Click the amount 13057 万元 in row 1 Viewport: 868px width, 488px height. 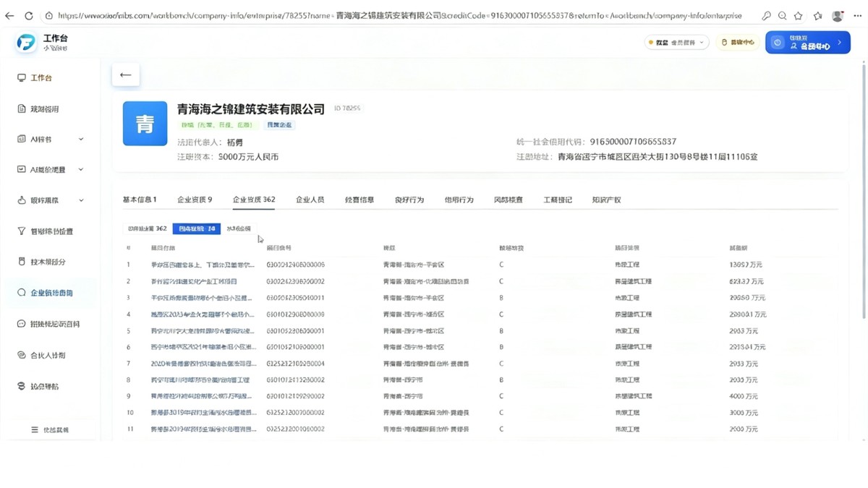coord(746,265)
